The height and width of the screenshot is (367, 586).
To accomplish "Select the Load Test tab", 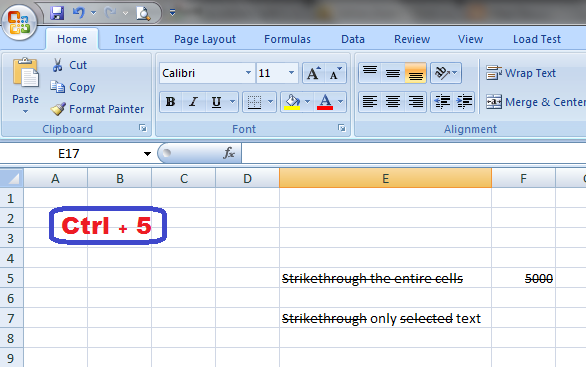I will click(537, 39).
